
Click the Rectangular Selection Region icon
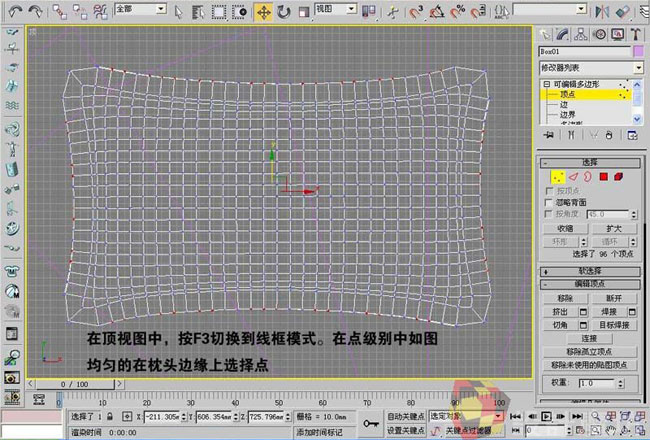pos(219,12)
